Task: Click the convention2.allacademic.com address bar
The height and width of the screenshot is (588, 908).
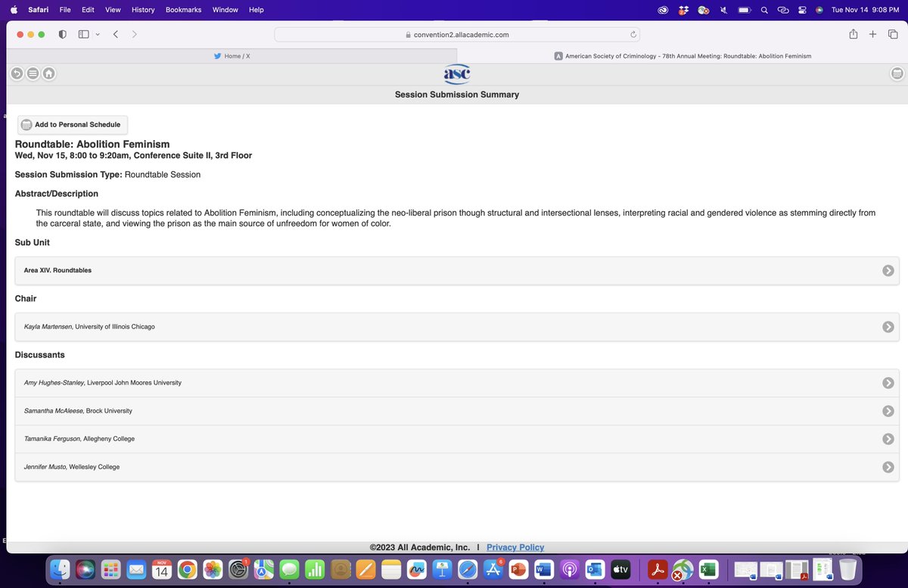Action: [457, 34]
